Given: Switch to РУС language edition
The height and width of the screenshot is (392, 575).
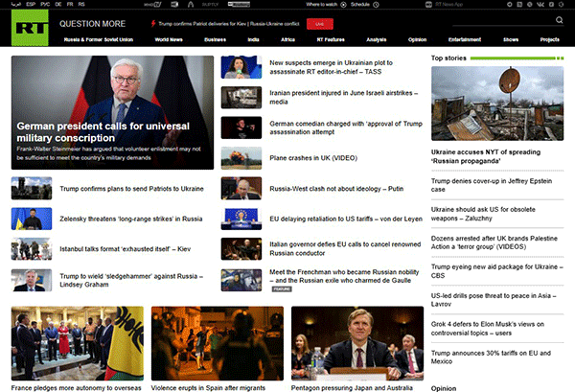Looking at the screenshot, I should click(x=45, y=5).
